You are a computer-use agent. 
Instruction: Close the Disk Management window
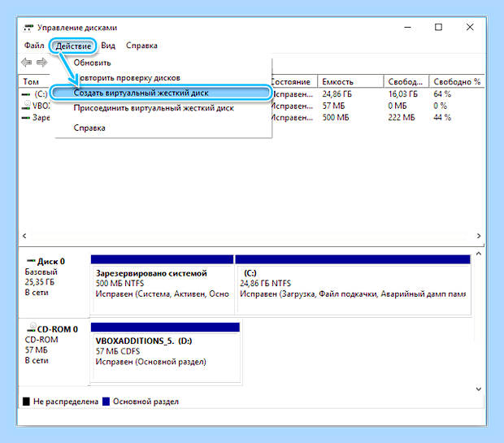pyautogui.click(x=470, y=28)
